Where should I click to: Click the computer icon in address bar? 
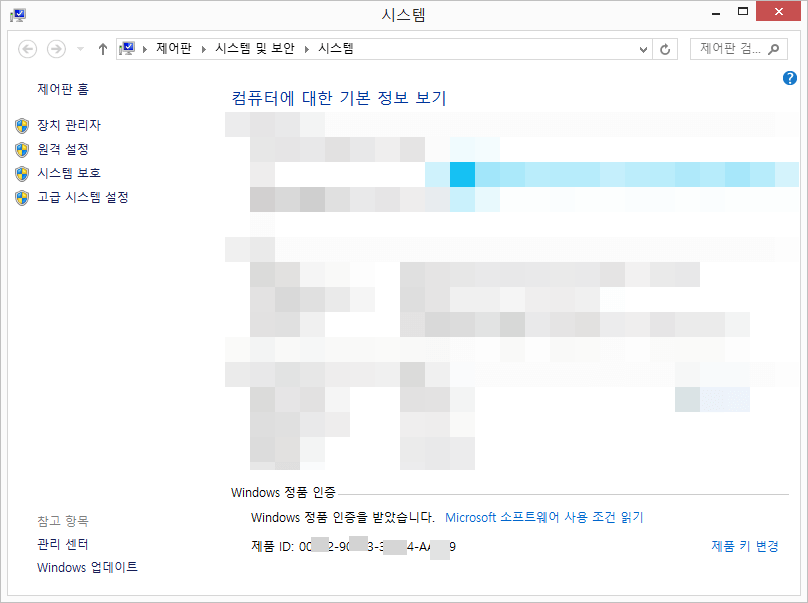click(127, 49)
